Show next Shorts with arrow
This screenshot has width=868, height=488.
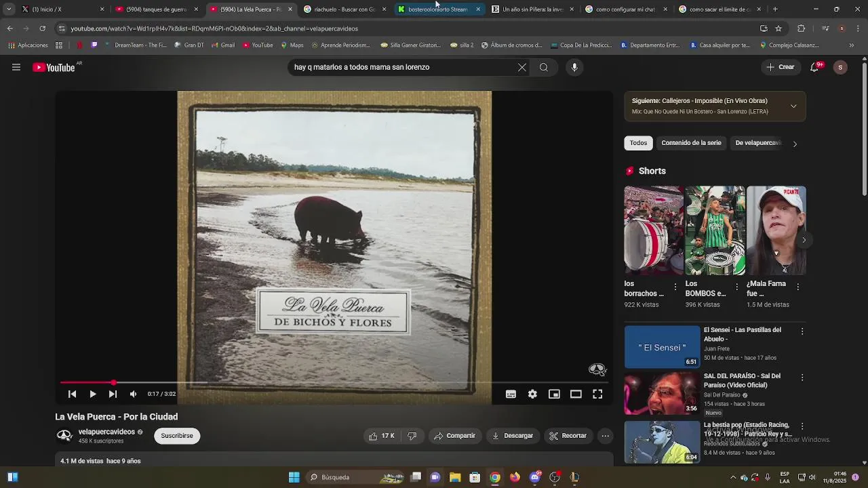coord(804,240)
